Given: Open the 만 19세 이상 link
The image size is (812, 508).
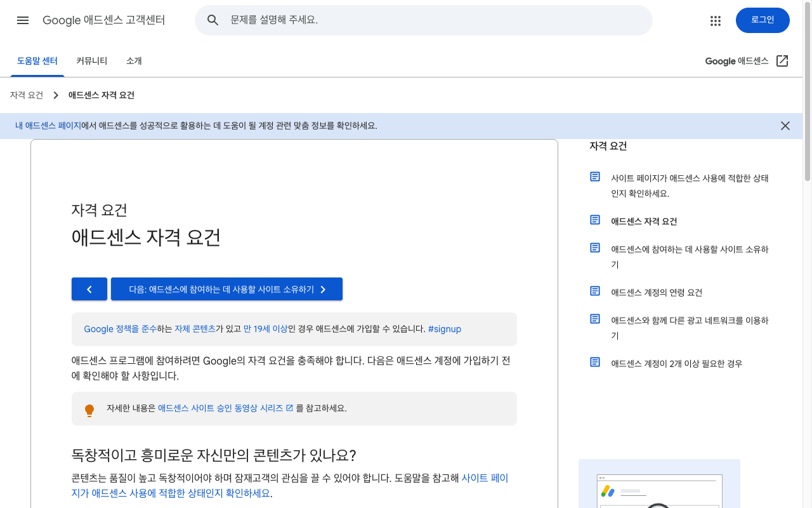Looking at the screenshot, I should coord(266,329).
